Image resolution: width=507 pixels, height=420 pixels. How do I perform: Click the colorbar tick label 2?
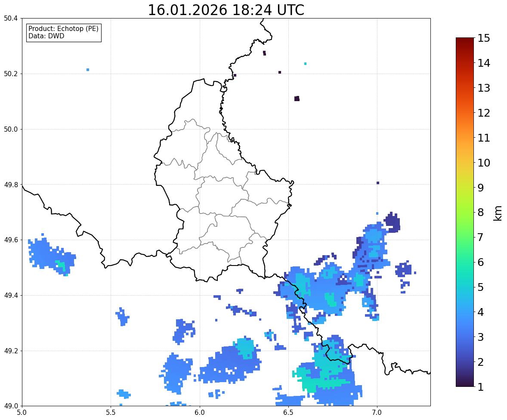click(481, 362)
